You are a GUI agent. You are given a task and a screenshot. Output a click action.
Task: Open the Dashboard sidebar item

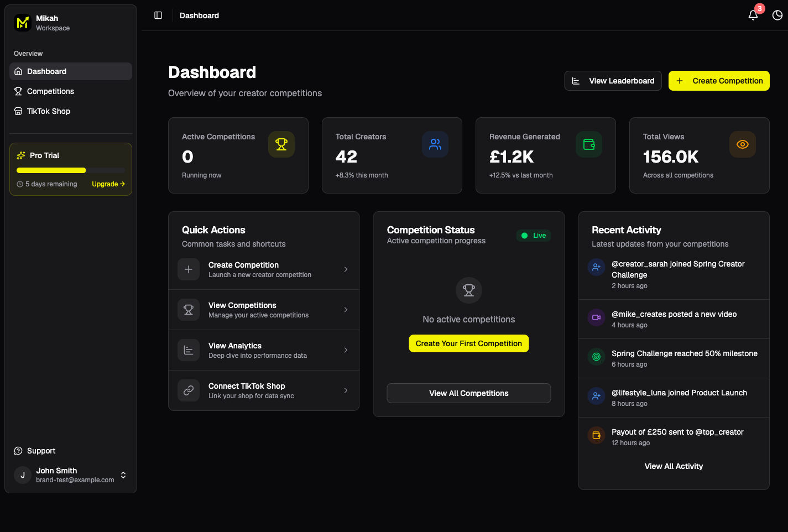pyautogui.click(x=71, y=71)
